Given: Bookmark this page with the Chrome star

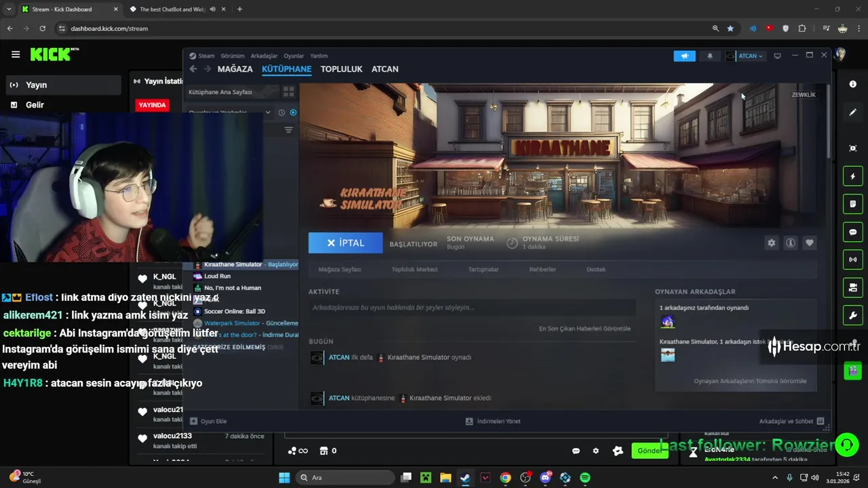Looking at the screenshot, I should pyautogui.click(x=730, y=28).
